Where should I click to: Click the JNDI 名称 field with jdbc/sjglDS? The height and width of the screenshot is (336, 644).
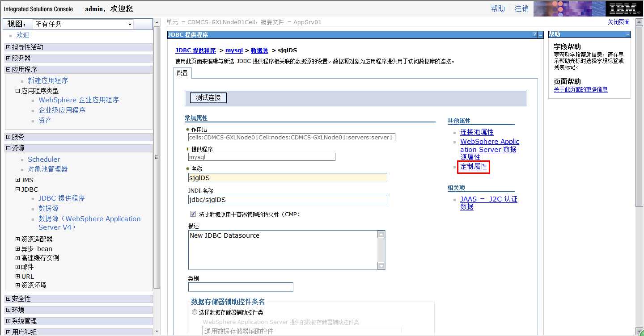(288, 200)
